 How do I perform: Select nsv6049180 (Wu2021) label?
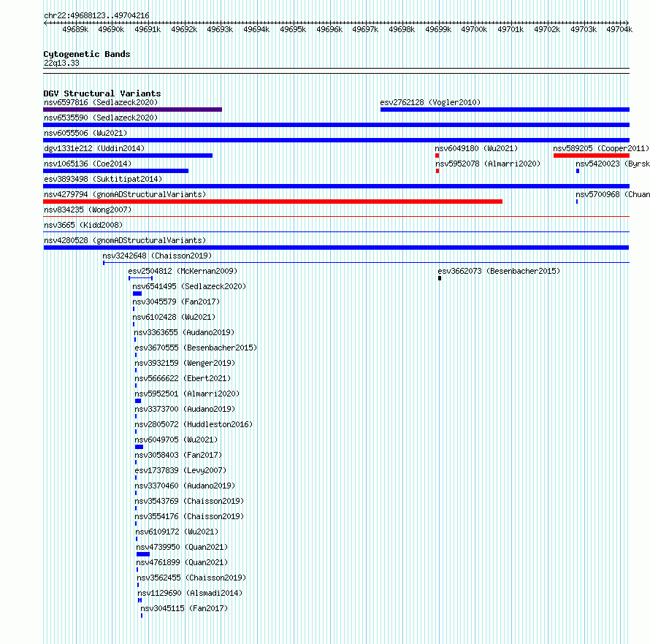click(476, 148)
